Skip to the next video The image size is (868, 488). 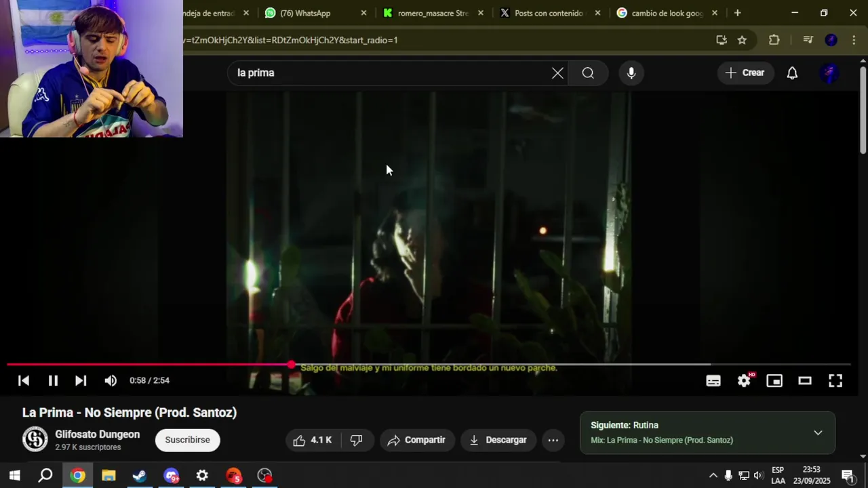point(81,381)
